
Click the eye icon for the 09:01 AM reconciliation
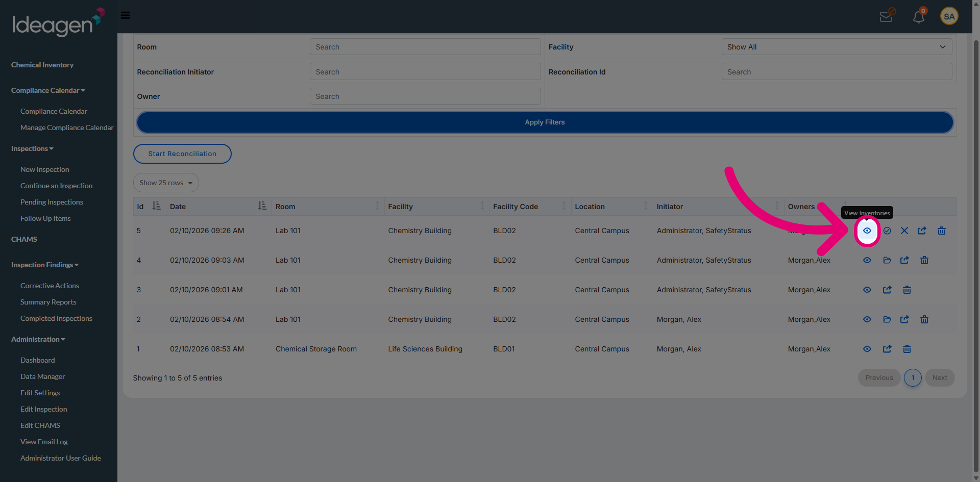(867, 290)
